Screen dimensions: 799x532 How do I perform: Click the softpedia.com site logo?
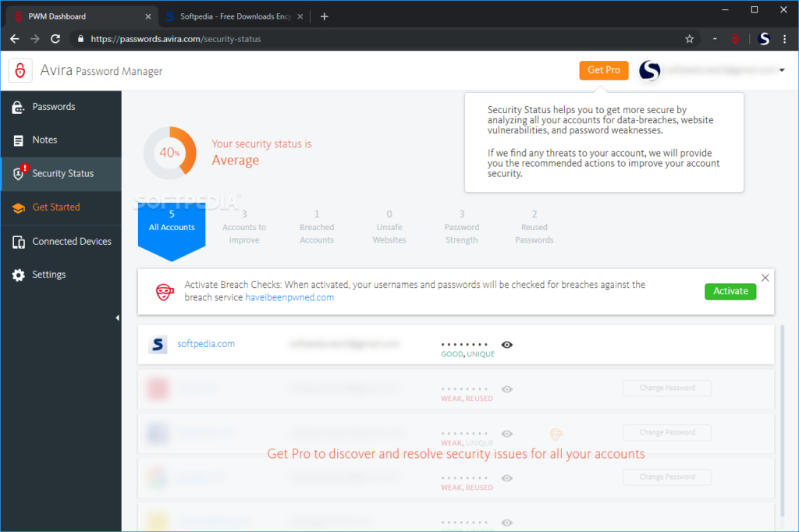(x=158, y=345)
